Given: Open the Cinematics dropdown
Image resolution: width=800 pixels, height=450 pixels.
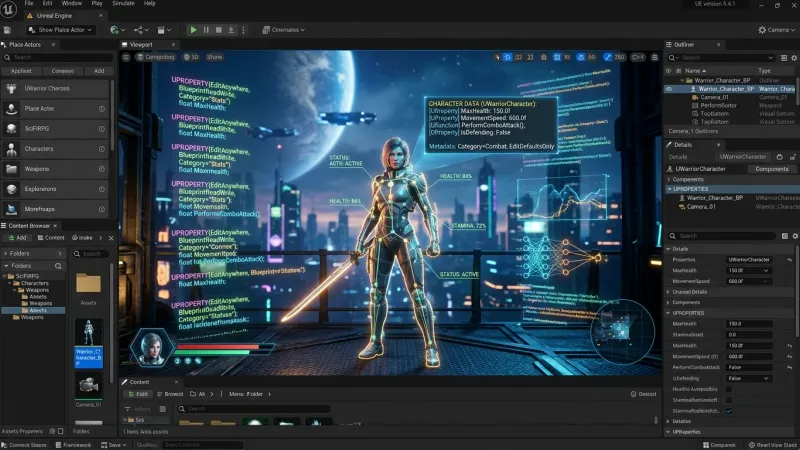Looking at the screenshot, I should [284, 30].
